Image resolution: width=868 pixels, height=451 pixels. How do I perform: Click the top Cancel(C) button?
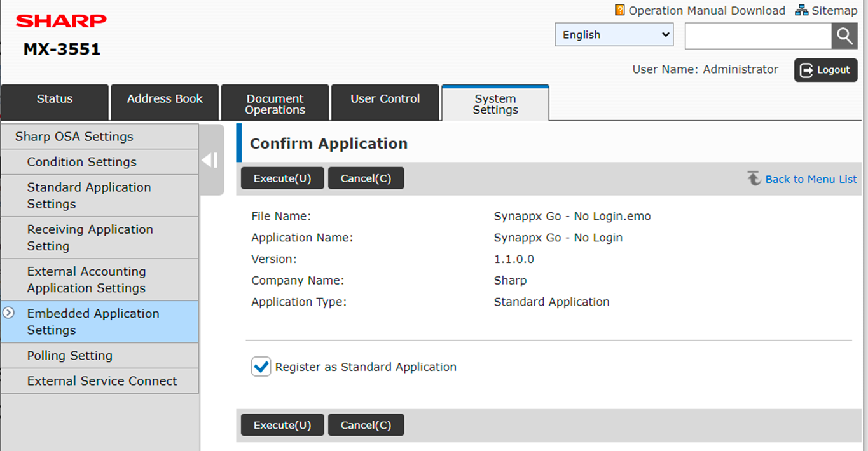tap(366, 178)
